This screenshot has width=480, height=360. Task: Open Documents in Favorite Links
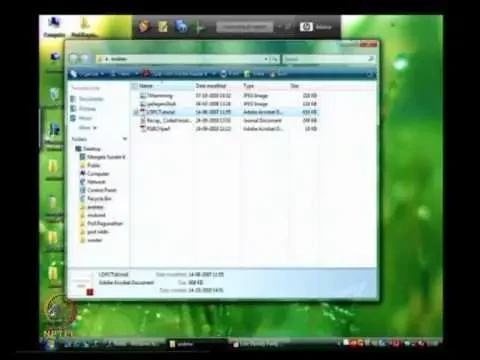(x=87, y=99)
